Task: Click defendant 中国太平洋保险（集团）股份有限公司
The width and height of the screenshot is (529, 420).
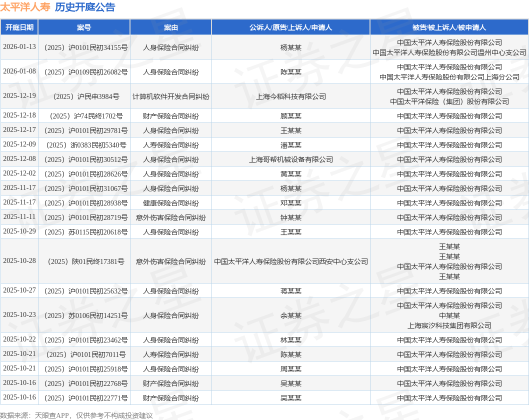Action: click(449, 101)
